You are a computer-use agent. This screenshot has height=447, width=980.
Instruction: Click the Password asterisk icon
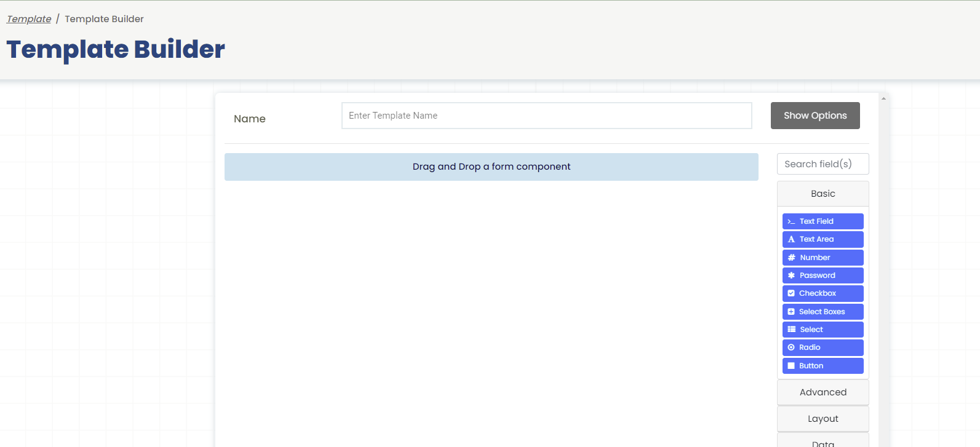pyautogui.click(x=791, y=275)
